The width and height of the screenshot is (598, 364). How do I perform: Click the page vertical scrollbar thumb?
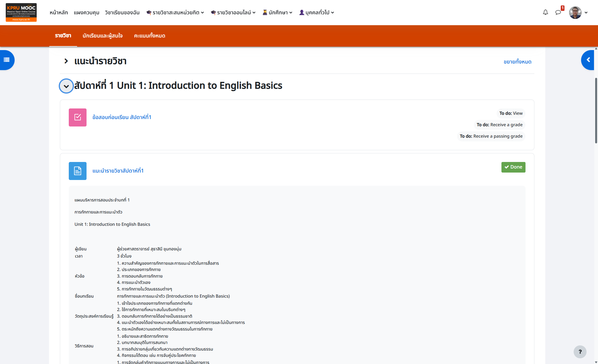point(596,110)
